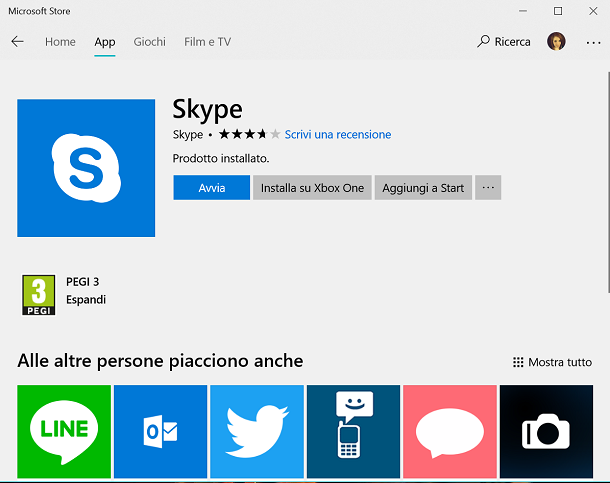Screen dimensions: 610x483
Task: Click the Skype publisher name under title
Action: 188,135
